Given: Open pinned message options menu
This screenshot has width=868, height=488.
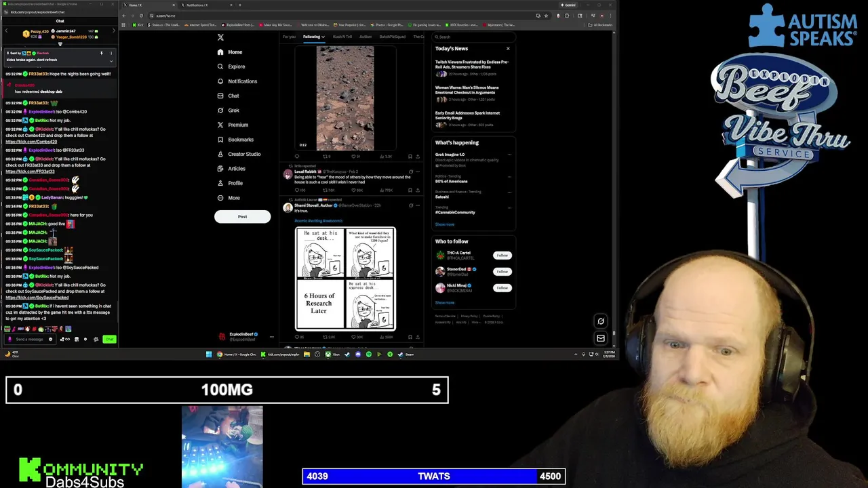Looking at the screenshot, I should click(111, 53).
